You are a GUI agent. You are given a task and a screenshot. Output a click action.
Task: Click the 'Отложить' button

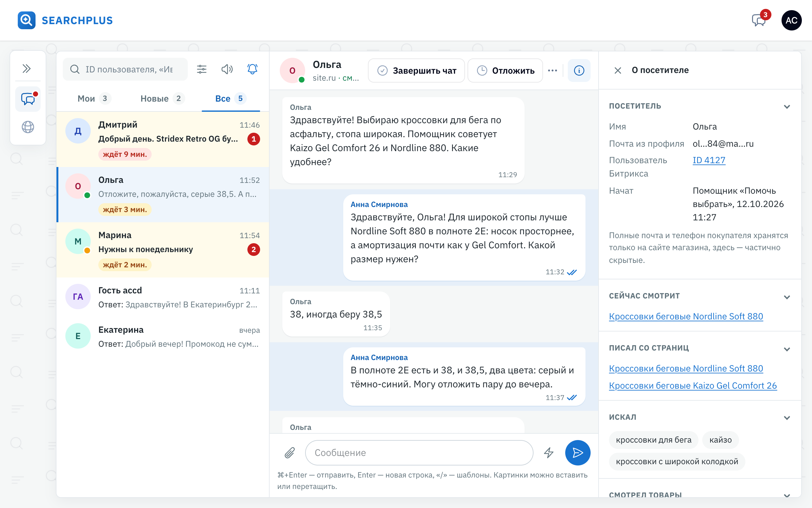point(505,70)
